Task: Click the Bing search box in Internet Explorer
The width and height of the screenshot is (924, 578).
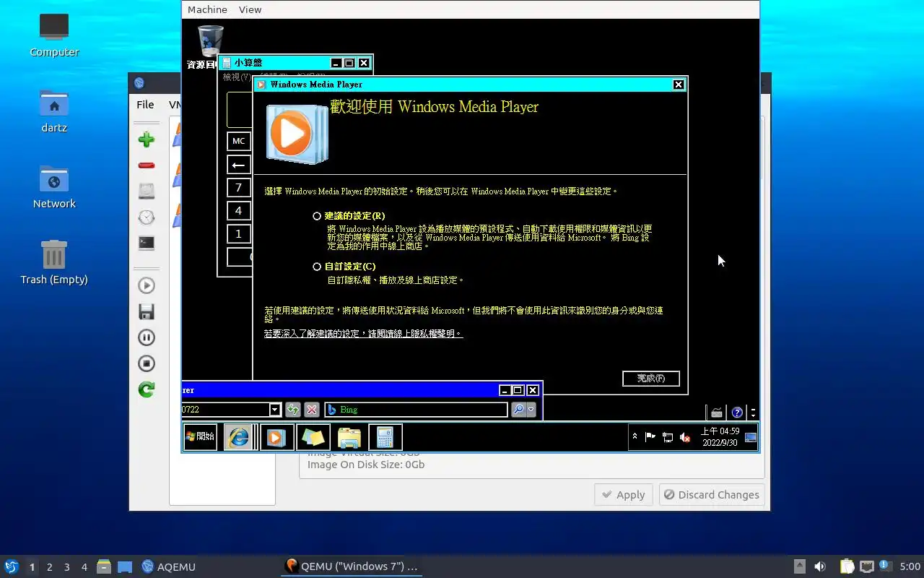Action: point(416,410)
